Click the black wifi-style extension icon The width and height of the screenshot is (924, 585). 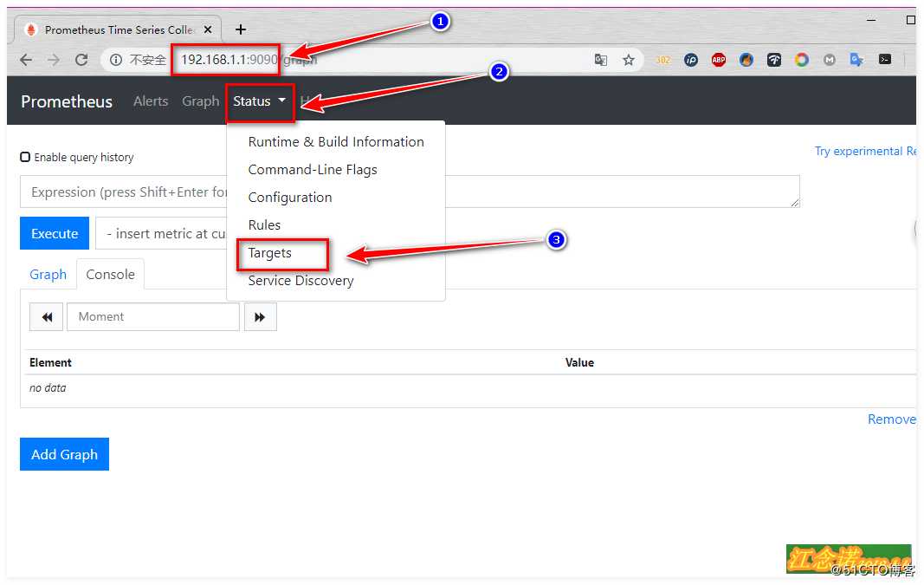tap(773, 60)
